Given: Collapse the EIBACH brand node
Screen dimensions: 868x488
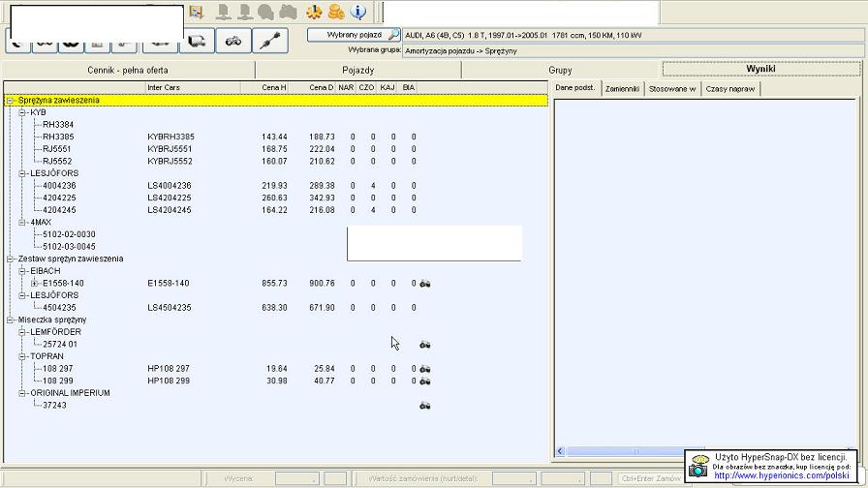Looking at the screenshot, I should click(22, 270).
